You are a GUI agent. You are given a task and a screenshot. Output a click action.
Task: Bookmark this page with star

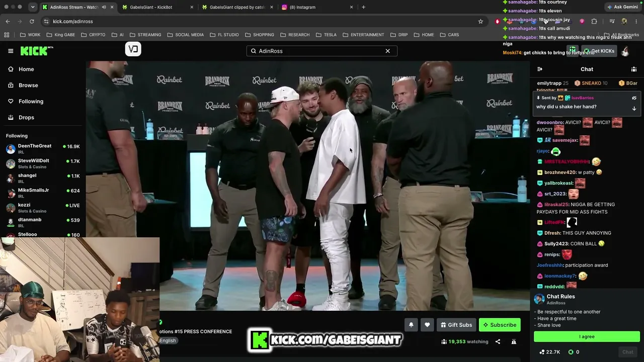(x=480, y=21)
